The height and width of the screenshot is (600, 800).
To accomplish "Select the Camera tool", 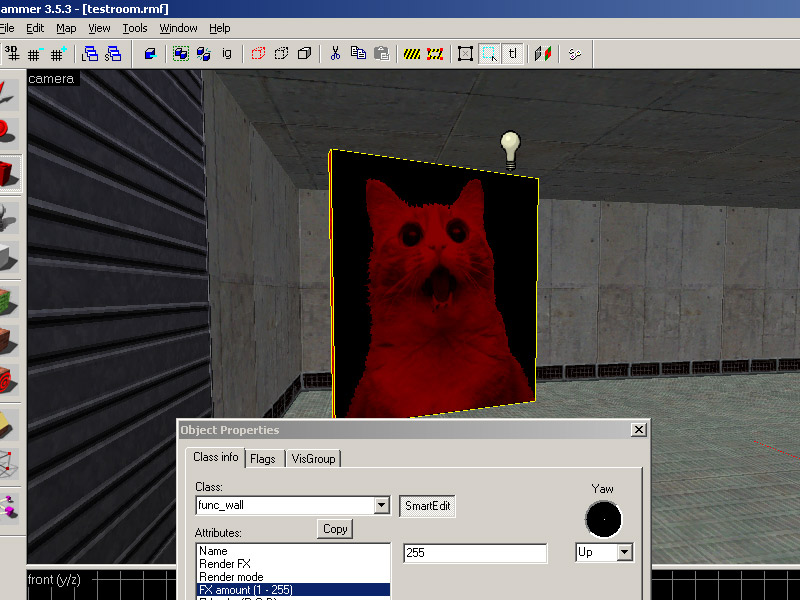I will [10, 173].
